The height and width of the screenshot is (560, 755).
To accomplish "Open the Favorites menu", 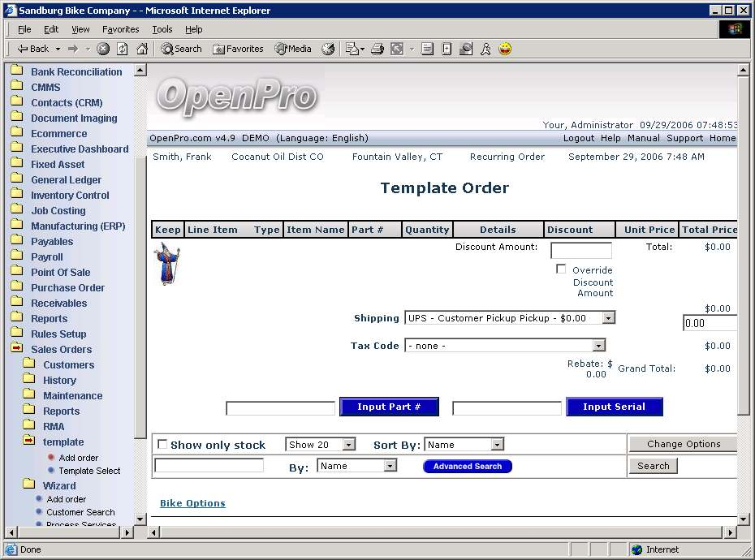I will pyautogui.click(x=120, y=29).
